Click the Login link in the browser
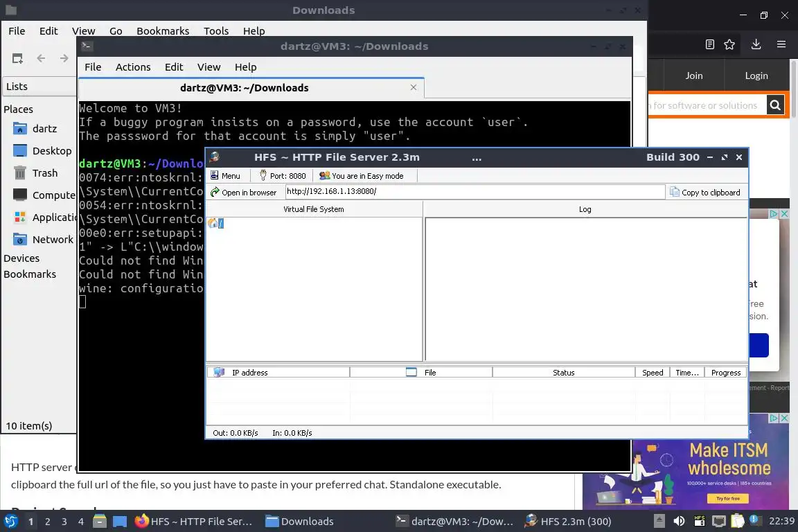Viewport: 798px width, 532px height. tap(756, 76)
